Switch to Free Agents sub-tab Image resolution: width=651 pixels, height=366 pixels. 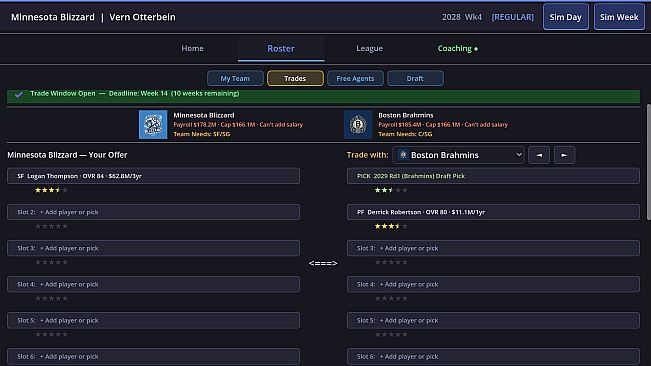tap(355, 78)
